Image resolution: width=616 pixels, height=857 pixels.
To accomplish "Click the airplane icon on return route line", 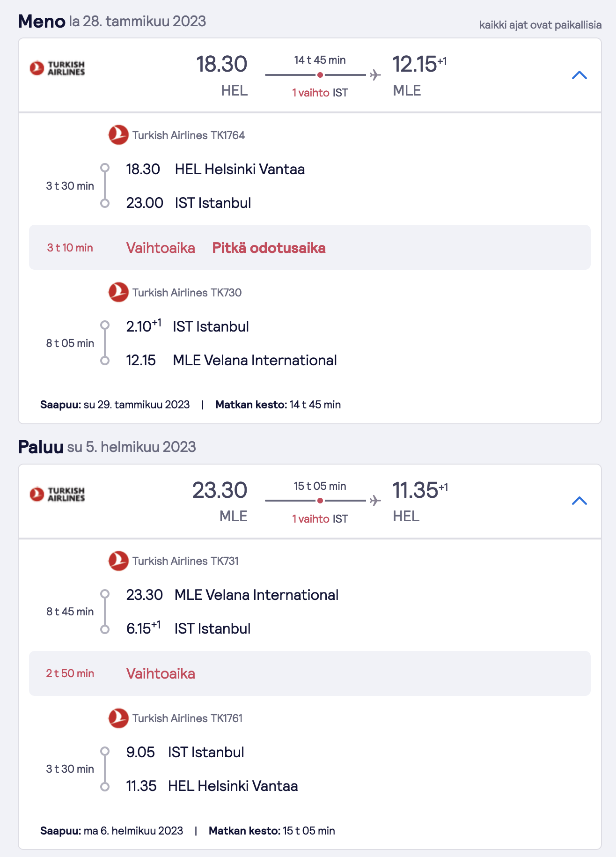I will click(375, 501).
